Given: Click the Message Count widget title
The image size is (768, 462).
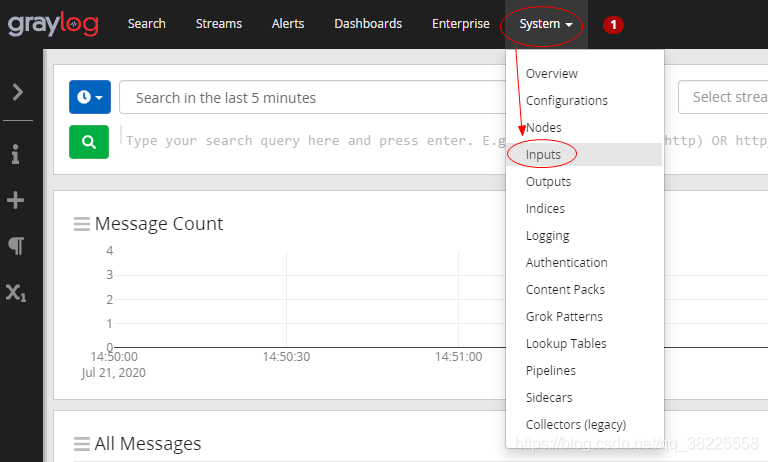Looking at the screenshot, I should click(159, 224).
